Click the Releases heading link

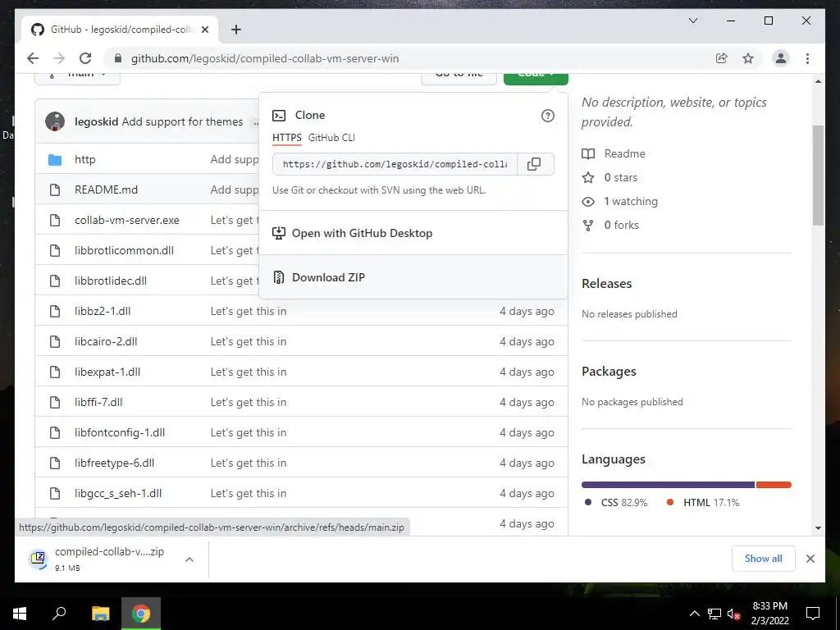pyautogui.click(x=606, y=283)
